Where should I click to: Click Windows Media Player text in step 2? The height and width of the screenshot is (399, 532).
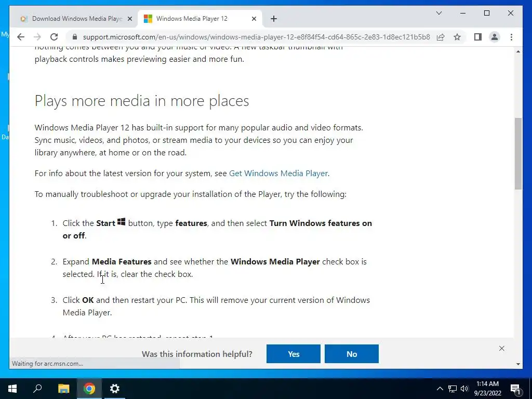275,262
